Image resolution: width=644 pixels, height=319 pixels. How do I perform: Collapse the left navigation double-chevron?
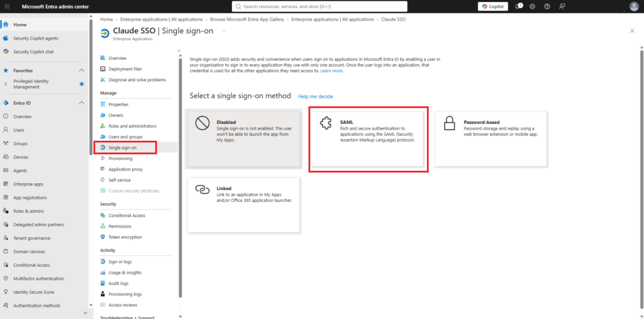click(86, 313)
